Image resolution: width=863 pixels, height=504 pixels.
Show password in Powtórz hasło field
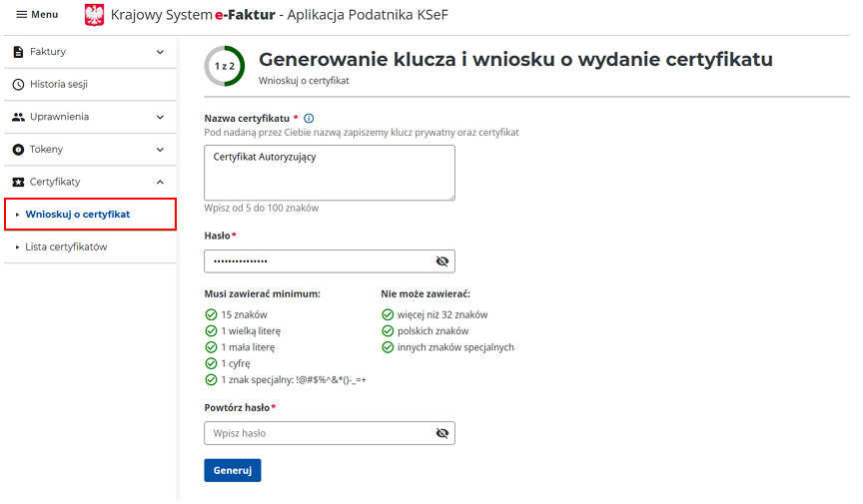[442, 433]
